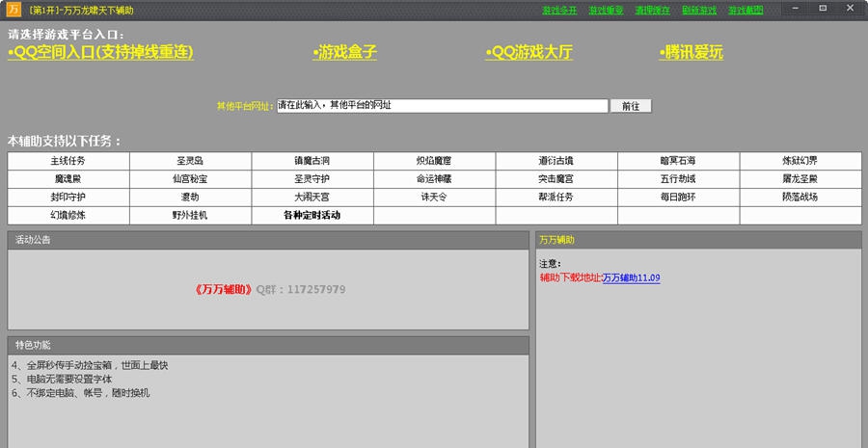Click 清理缓存 to clear cache

coord(652,11)
